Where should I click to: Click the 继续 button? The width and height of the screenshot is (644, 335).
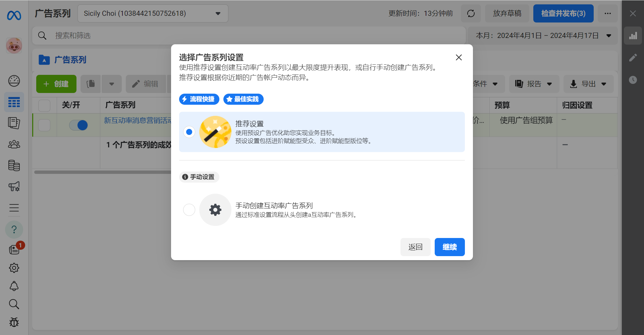pyautogui.click(x=449, y=247)
